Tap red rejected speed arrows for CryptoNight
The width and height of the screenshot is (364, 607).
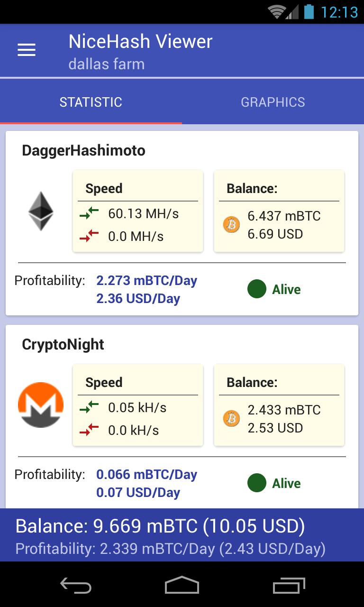click(x=89, y=430)
